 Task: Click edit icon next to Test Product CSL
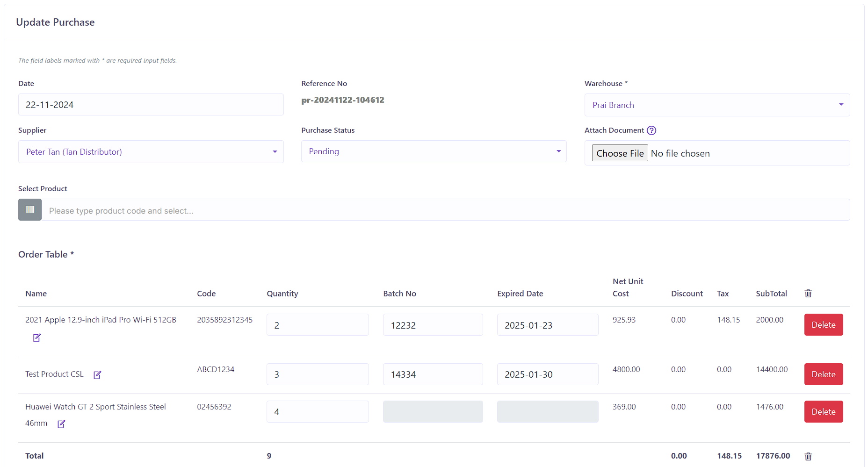[x=97, y=375]
